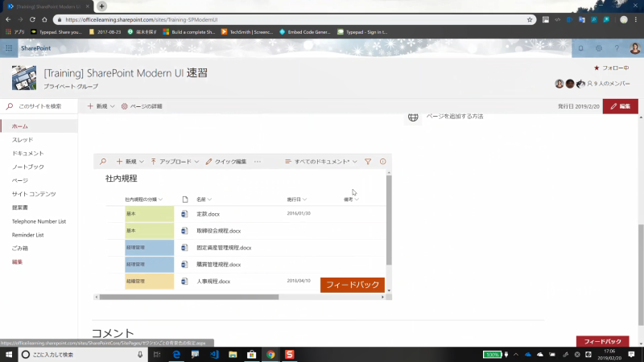Open the ページを追加する方法 link

(455, 117)
